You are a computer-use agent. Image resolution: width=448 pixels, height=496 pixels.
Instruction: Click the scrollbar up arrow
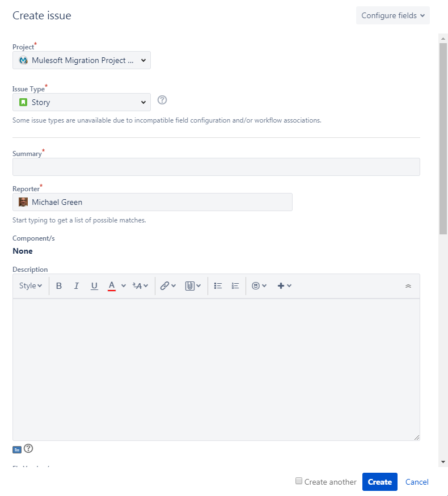(x=443, y=38)
